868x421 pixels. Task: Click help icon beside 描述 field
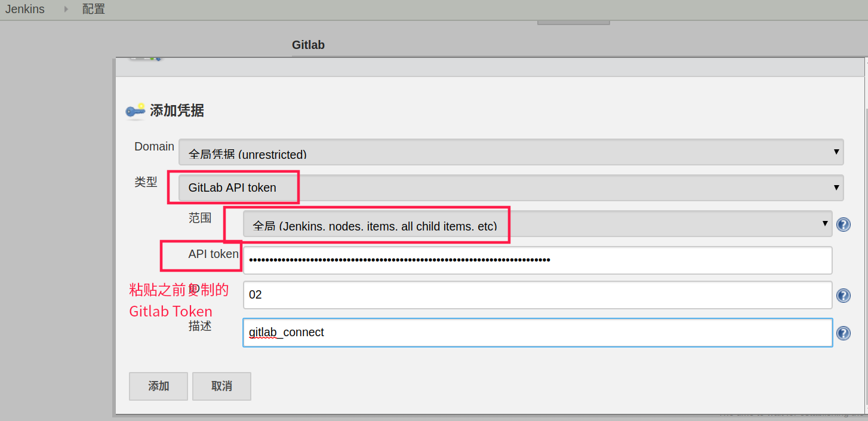[844, 333]
